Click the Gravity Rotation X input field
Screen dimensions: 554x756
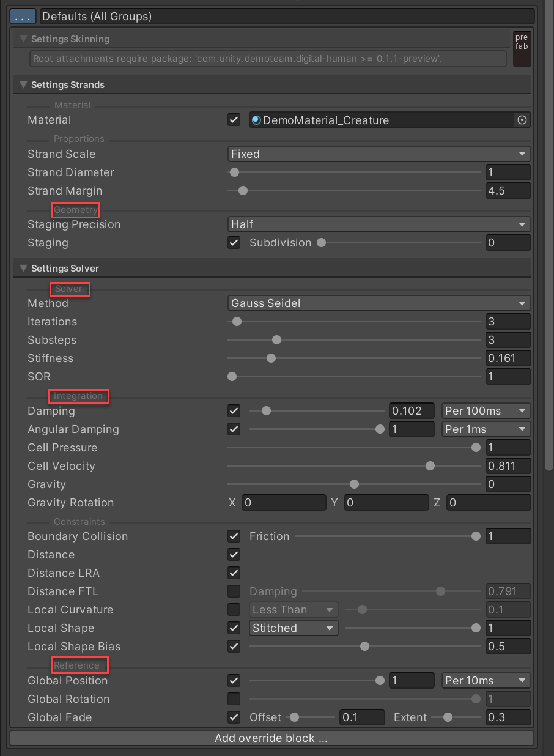[284, 503]
